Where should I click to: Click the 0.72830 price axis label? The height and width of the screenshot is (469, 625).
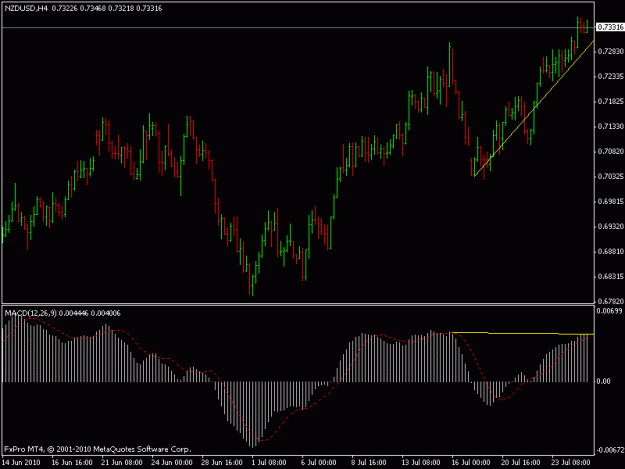click(x=610, y=51)
